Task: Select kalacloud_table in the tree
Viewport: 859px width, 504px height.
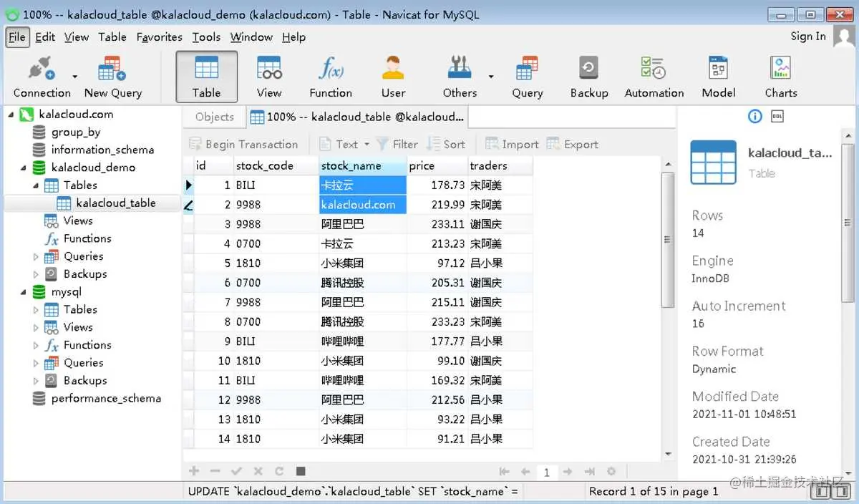Action: pyautogui.click(x=116, y=203)
